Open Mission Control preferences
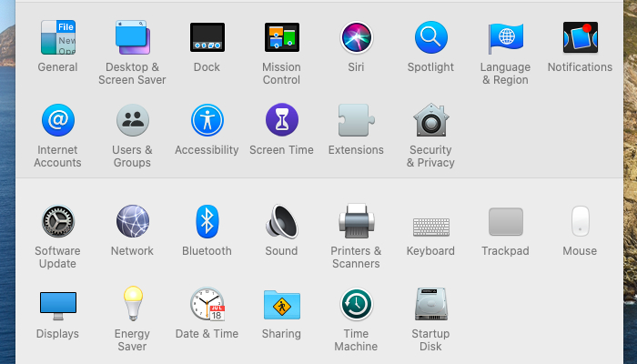The height and width of the screenshot is (364, 637). pyautogui.click(x=282, y=37)
